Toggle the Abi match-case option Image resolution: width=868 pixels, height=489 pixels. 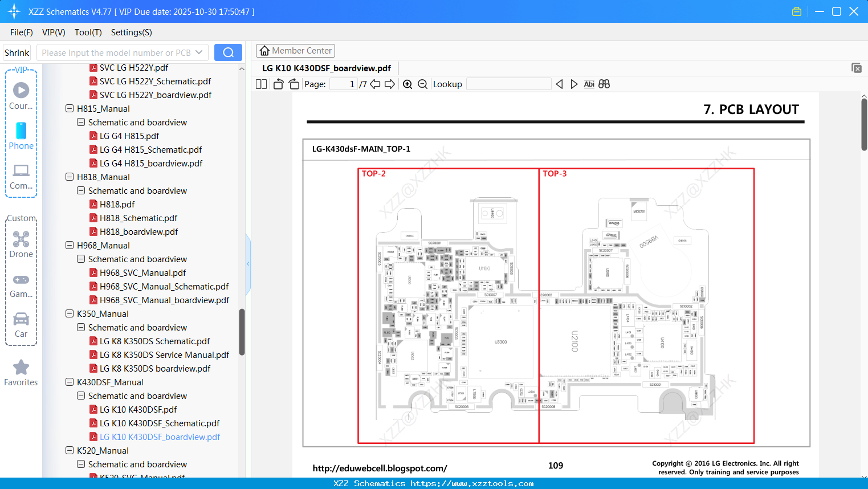pyautogui.click(x=589, y=84)
